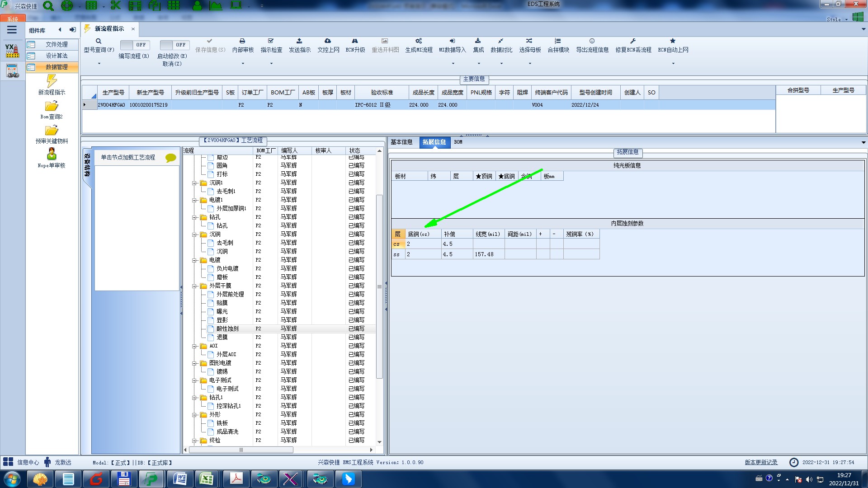The height and width of the screenshot is (488, 868).
Task: Collapse the component library with left arrow
Action: pyautogui.click(x=60, y=30)
